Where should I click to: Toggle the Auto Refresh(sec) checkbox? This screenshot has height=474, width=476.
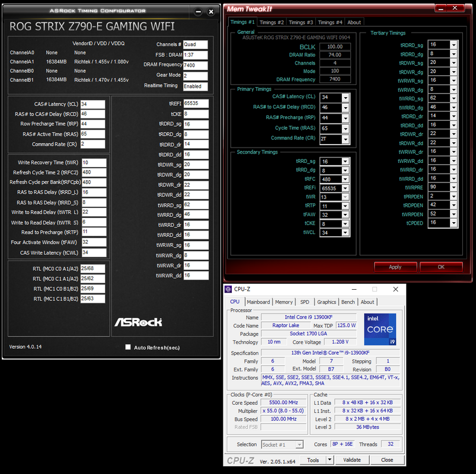pyautogui.click(x=128, y=347)
